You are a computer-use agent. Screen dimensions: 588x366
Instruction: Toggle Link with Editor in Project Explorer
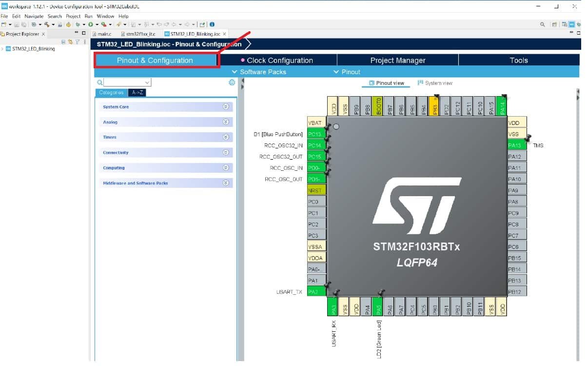tap(70, 41)
